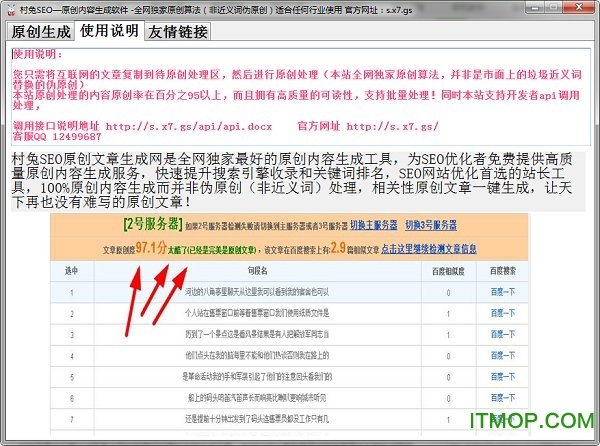Click the 村兔SEO rabbit app icon in title bar

(11, 10)
